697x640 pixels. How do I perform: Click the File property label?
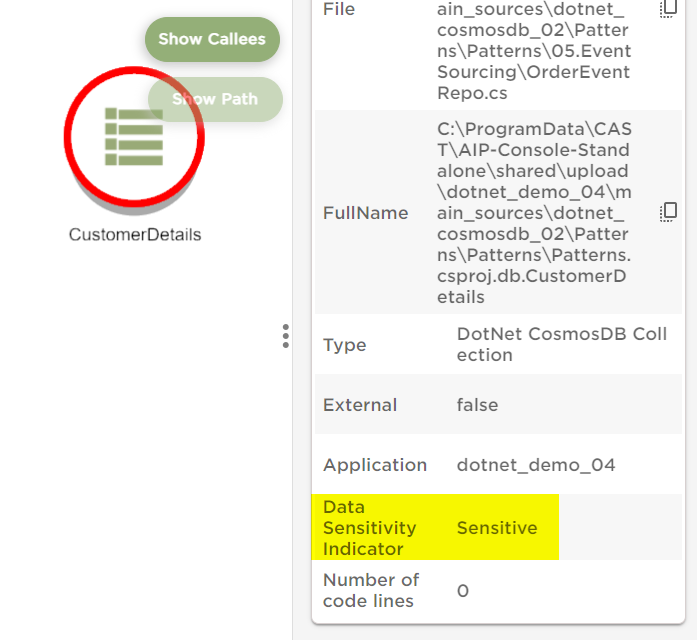point(339,10)
